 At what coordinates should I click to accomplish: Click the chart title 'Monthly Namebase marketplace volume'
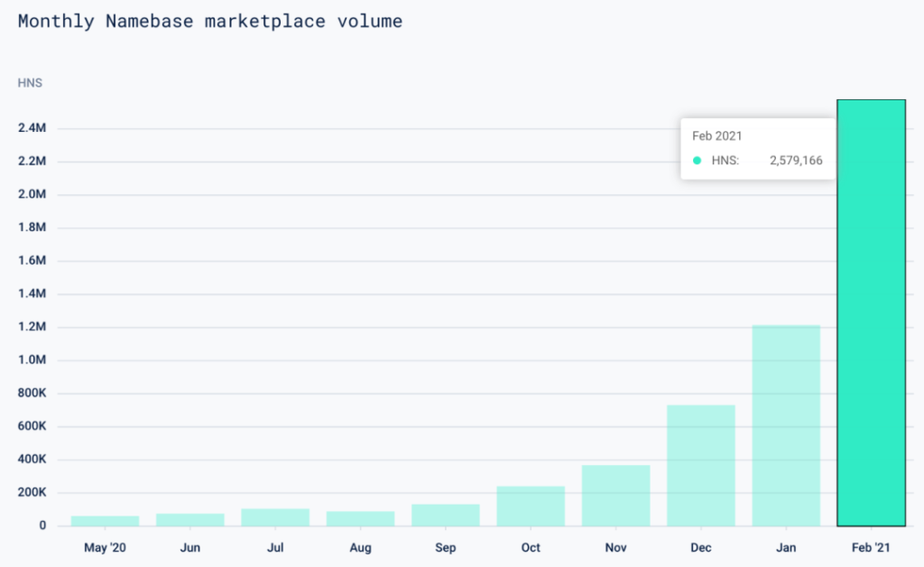209,22
